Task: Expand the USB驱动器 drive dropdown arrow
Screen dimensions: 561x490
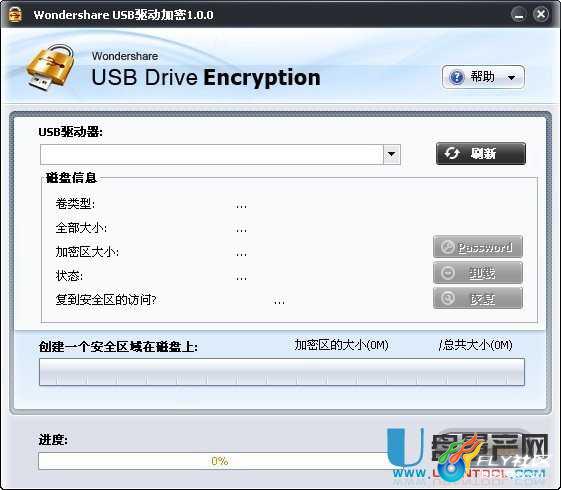Action: [391, 154]
